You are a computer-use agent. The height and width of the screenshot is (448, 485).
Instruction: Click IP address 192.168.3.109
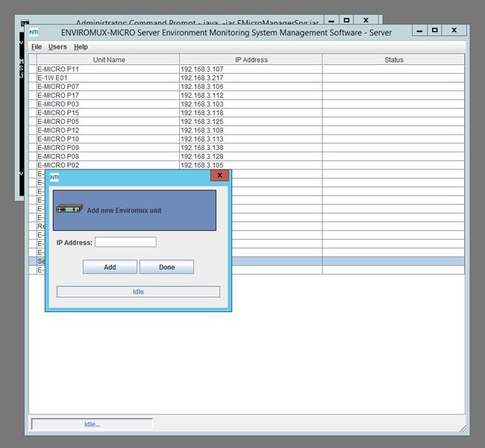coord(201,130)
